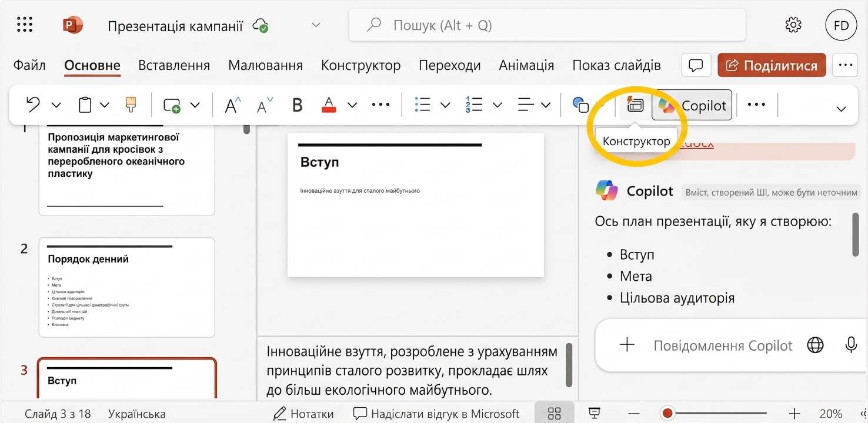Open the font color dropdown arrow

click(352, 105)
